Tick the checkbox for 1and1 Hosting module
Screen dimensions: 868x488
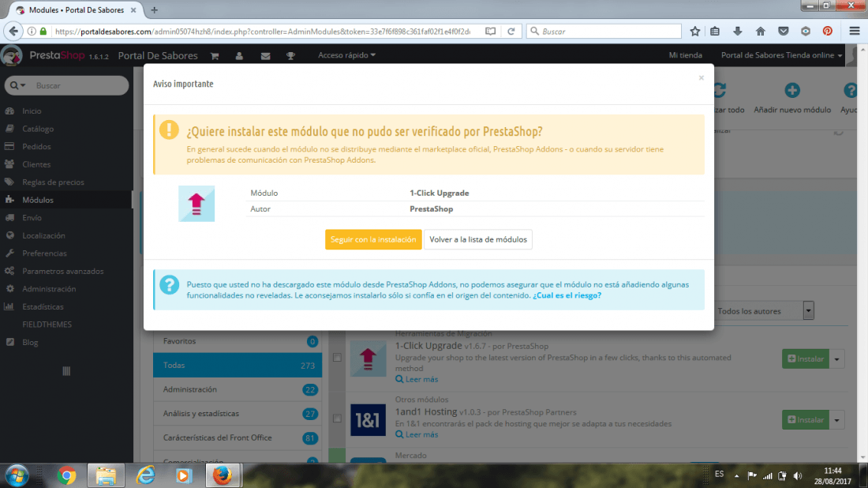point(337,419)
